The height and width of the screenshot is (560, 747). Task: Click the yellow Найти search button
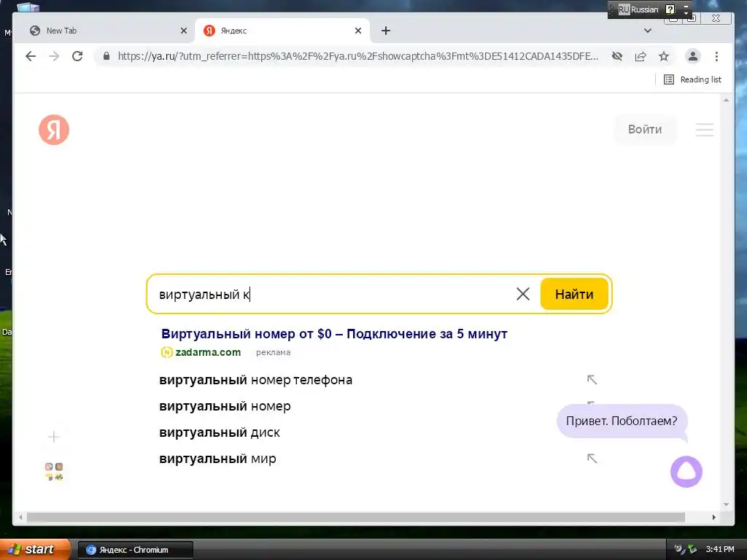574,295
